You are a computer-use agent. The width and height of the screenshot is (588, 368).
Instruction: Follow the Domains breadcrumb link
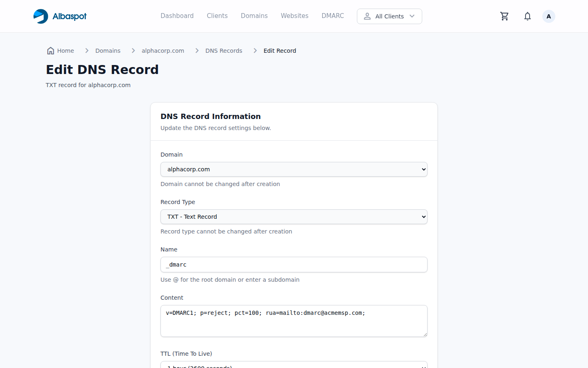[107, 50]
